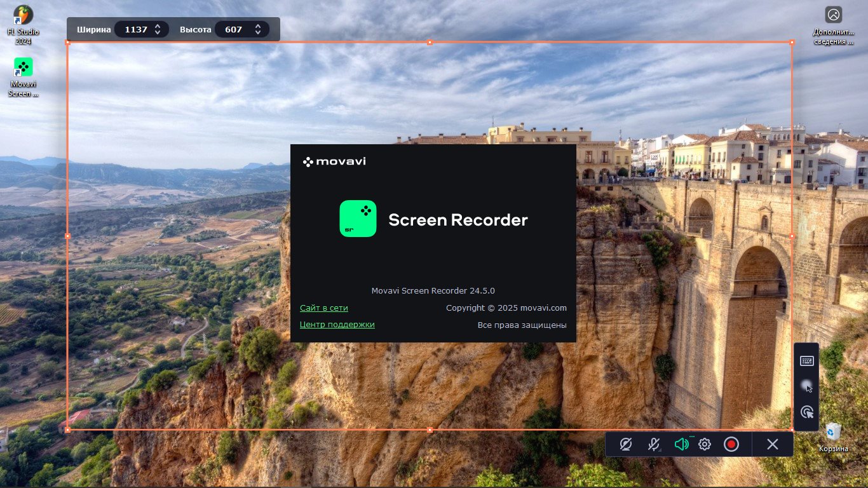Select the Movavi Screen Recorder desktop shortcut
The image size is (868, 488).
23,76
